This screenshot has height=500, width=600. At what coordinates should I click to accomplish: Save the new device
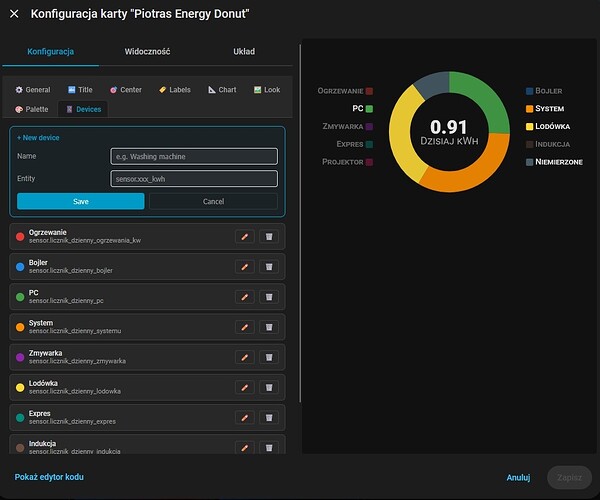[81, 201]
